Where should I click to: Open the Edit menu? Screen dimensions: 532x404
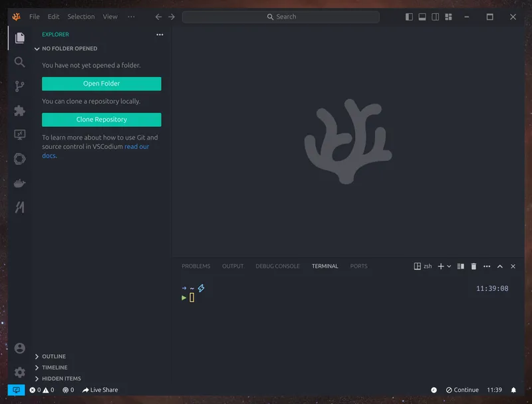coord(53,17)
